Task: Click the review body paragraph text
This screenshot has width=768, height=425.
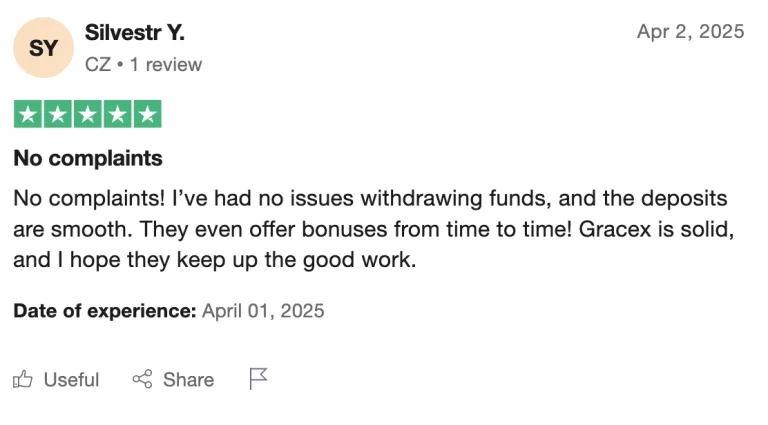Action: click(374, 229)
